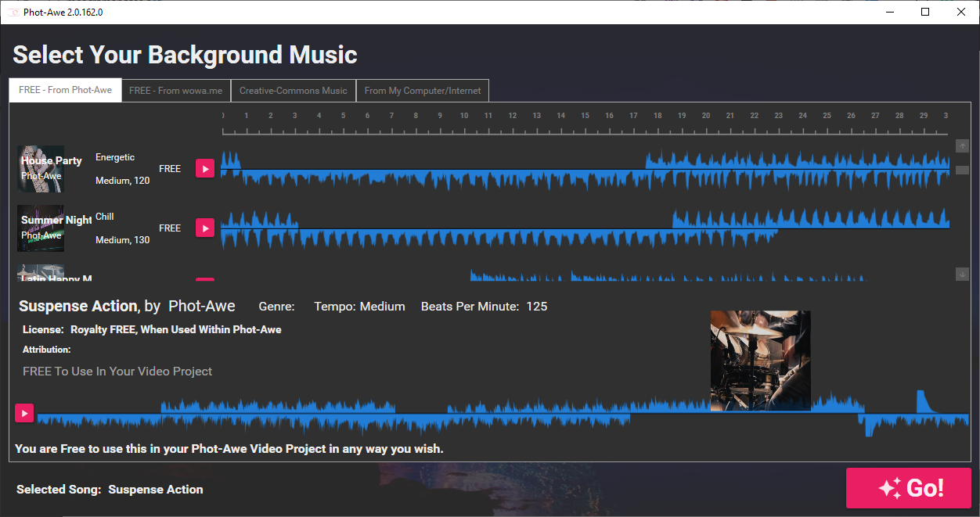This screenshot has width=980, height=517.
Task: Click the 25 mark on the timeline ruler
Action: point(827,116)
